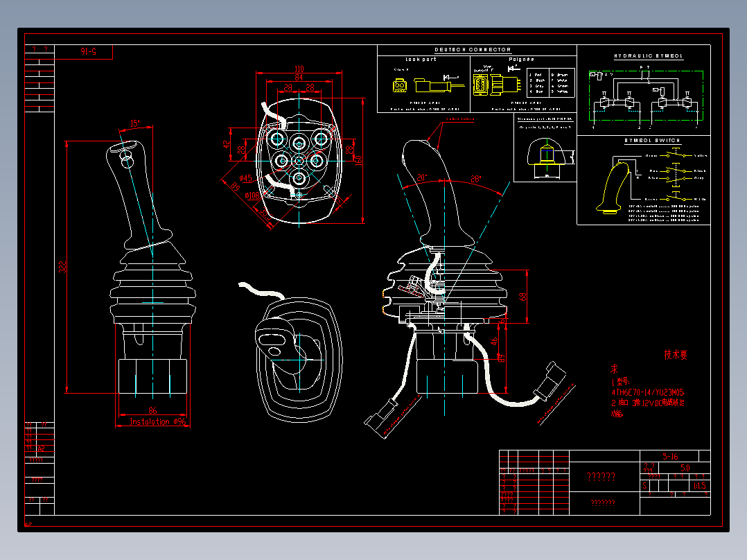
Task: Select the 160 height dimension
Action: 359,161
